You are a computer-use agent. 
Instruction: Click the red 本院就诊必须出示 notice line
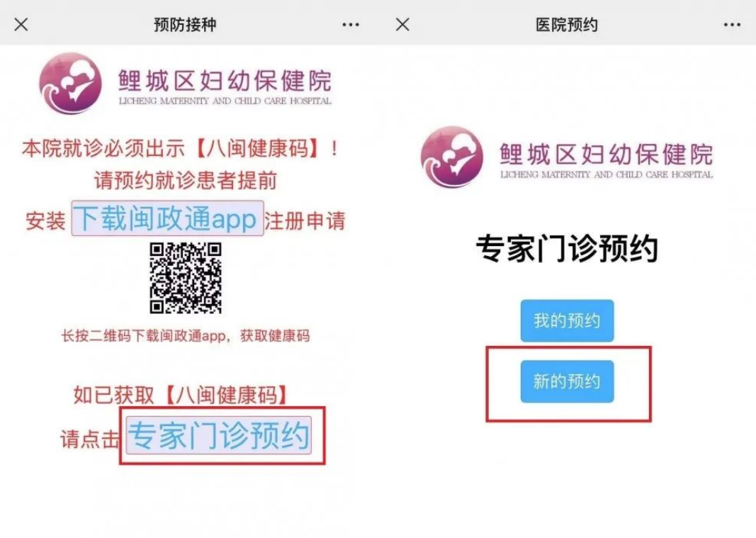pos(180,148)
